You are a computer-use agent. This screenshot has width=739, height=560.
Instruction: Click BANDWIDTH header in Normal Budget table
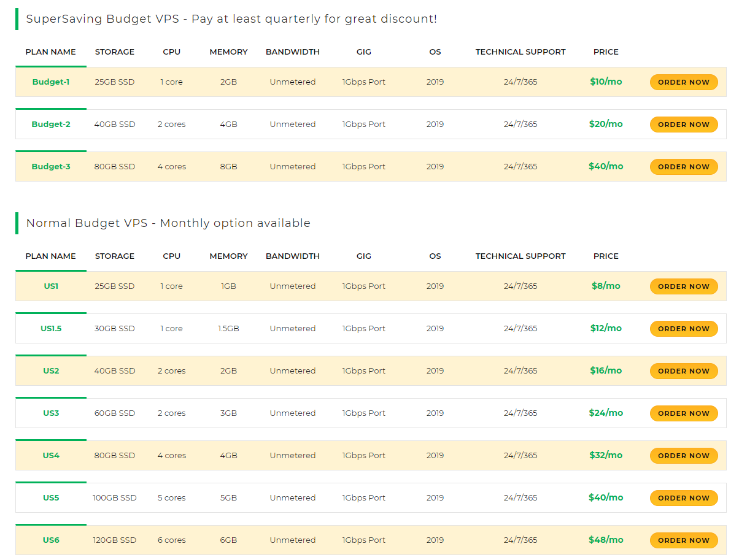tap(293, 256)
